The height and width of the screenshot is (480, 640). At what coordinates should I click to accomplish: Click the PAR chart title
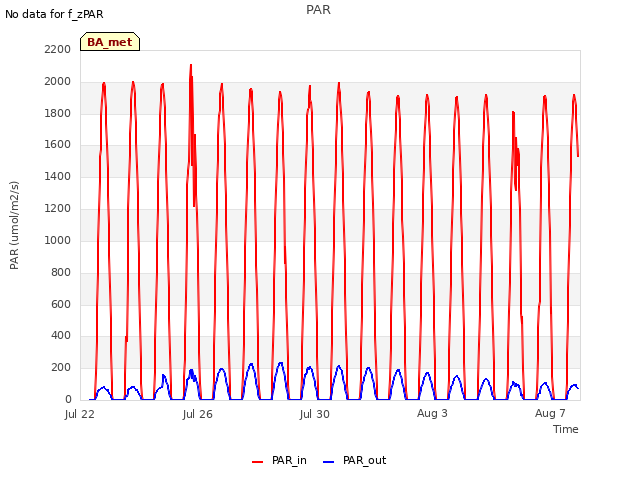coord(318,10)
